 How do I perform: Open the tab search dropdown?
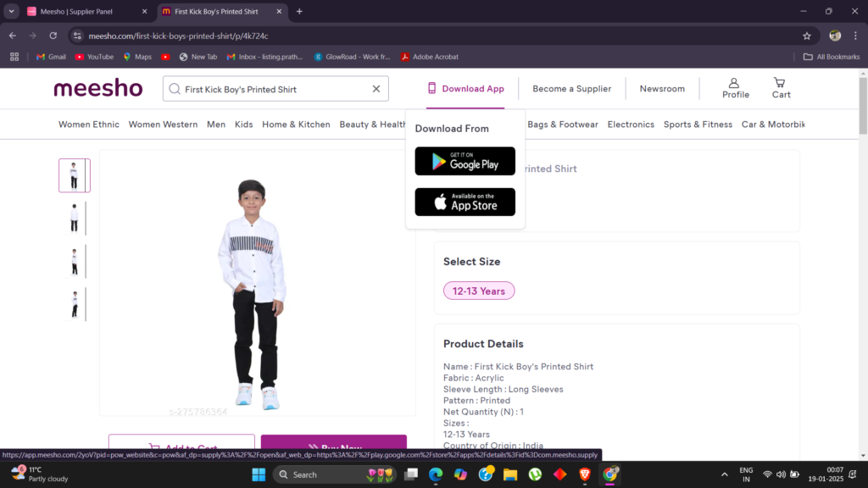(x=11, y=11)
